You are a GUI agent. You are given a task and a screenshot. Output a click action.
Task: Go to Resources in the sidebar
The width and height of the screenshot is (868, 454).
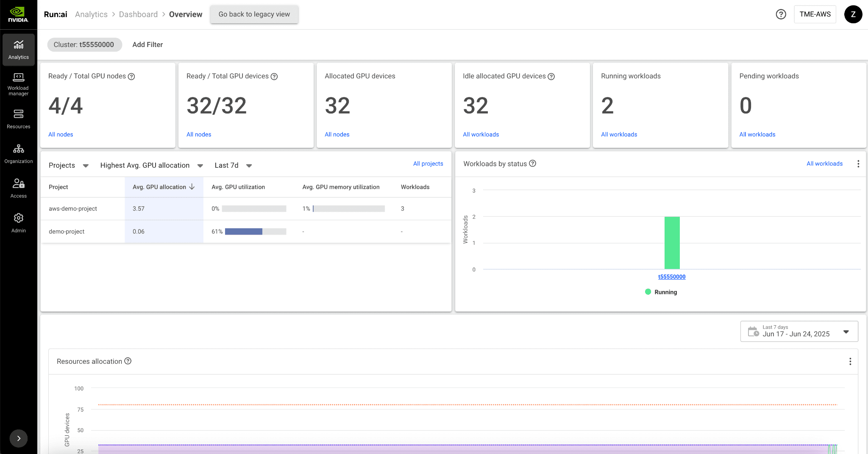coord(19,119)
